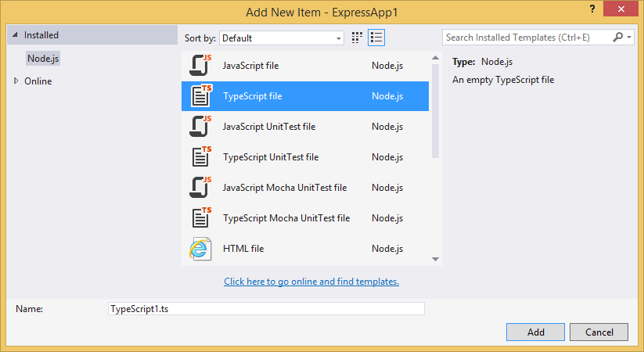Expand the Online tree node

click(x=16, y=81)
